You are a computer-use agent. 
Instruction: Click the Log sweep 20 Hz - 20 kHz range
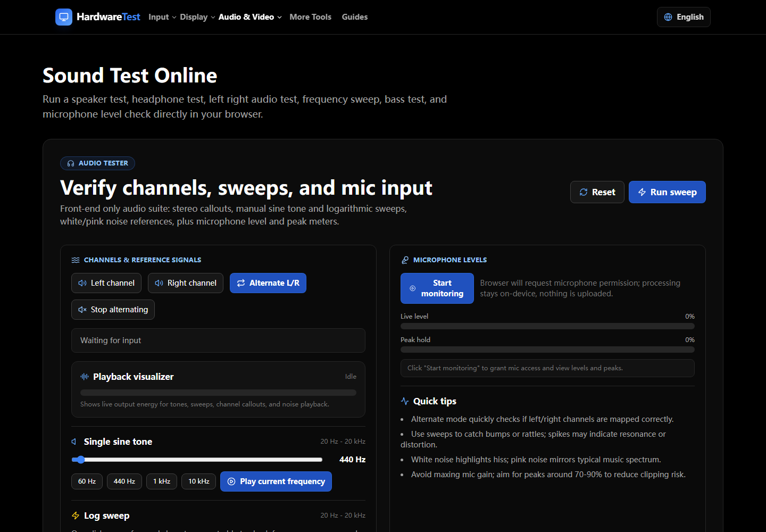343,516
